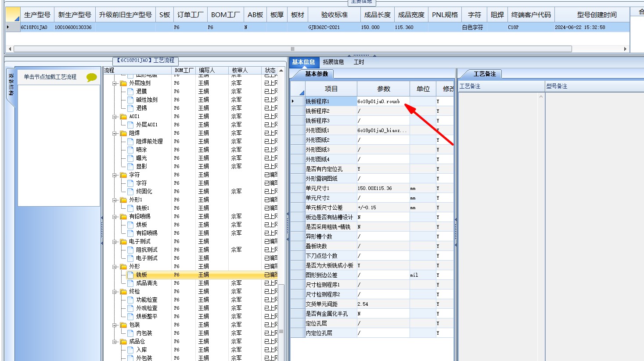Click the 2024-06-22 15:32:58 creation time cell
644x361 pixels.
pyautogui.click(x=592, y=27)
